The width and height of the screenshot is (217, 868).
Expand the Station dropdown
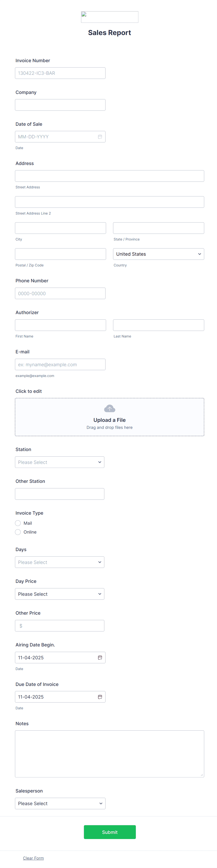pyautogui.click(x=59, y=462)
